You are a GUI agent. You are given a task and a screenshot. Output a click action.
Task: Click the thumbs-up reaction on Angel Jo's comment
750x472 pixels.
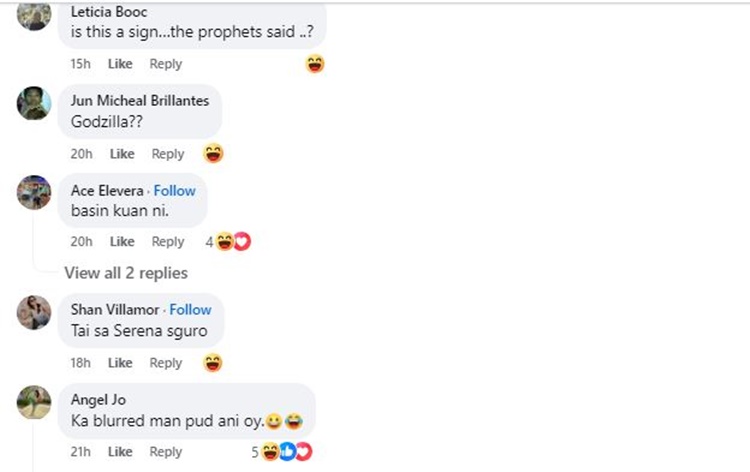click(287, 451)
